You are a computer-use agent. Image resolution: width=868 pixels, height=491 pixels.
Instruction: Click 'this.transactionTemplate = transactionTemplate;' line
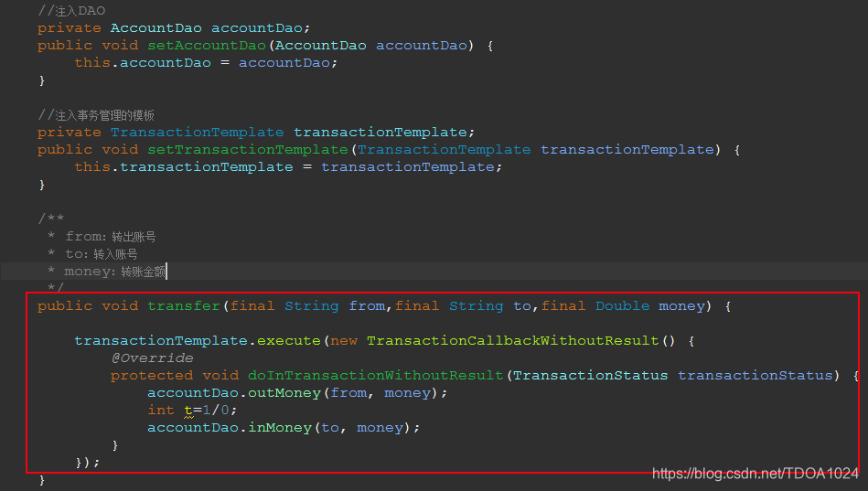click(288, 166)
